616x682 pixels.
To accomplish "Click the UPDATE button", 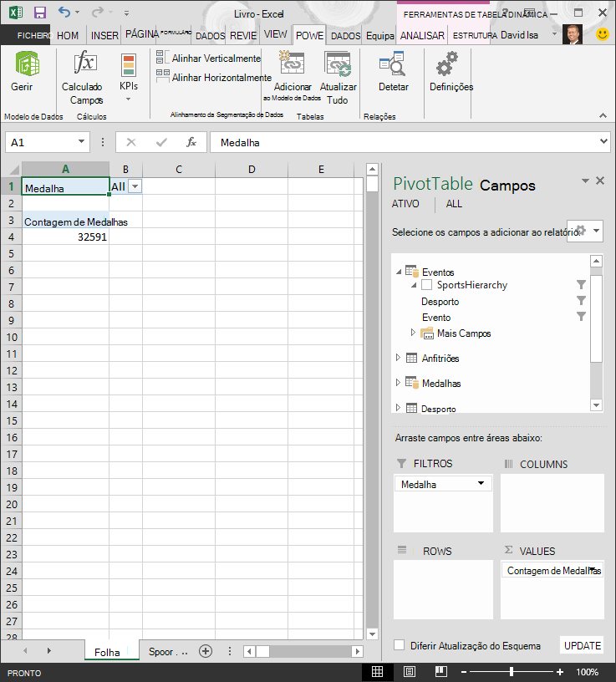I will 582,645.
